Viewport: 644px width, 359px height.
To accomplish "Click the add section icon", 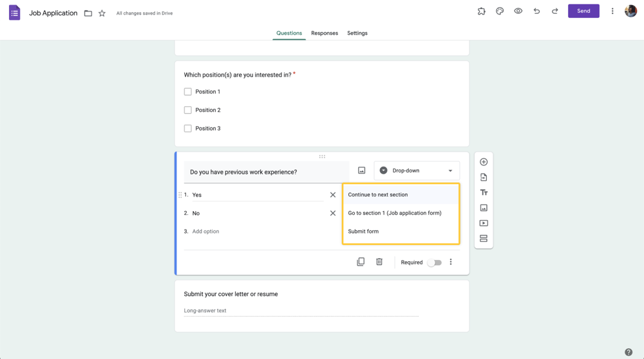I will (x=484, y=239).
